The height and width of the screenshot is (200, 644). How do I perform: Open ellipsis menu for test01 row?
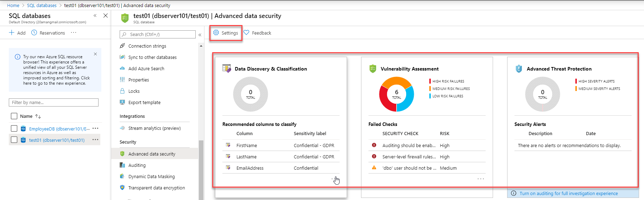click(95, 140)
